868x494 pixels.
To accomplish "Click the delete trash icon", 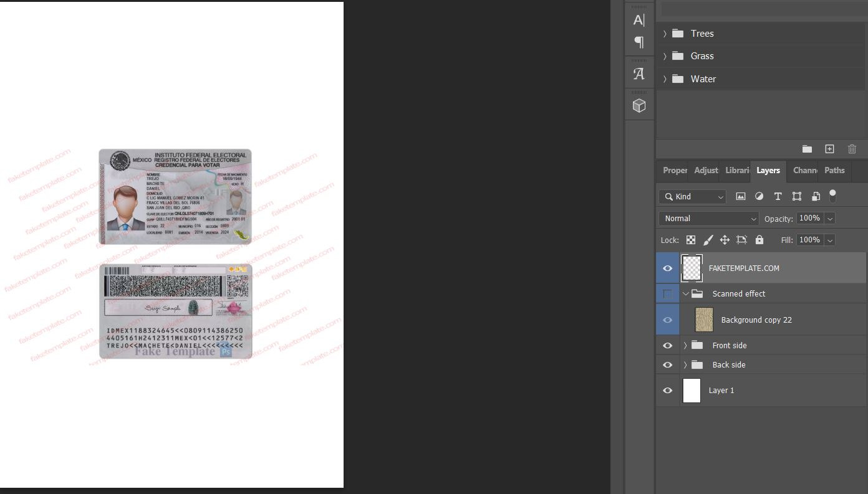I will click(852, 149).
